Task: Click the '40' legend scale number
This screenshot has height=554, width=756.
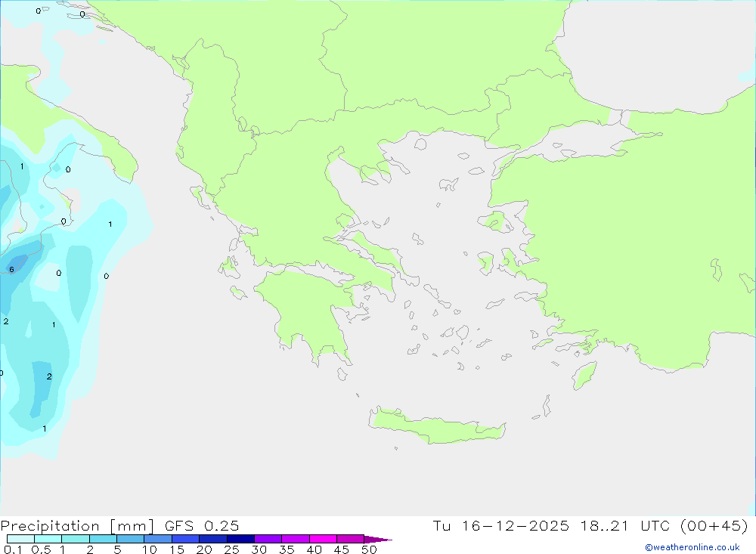Action: click(314, 549)
